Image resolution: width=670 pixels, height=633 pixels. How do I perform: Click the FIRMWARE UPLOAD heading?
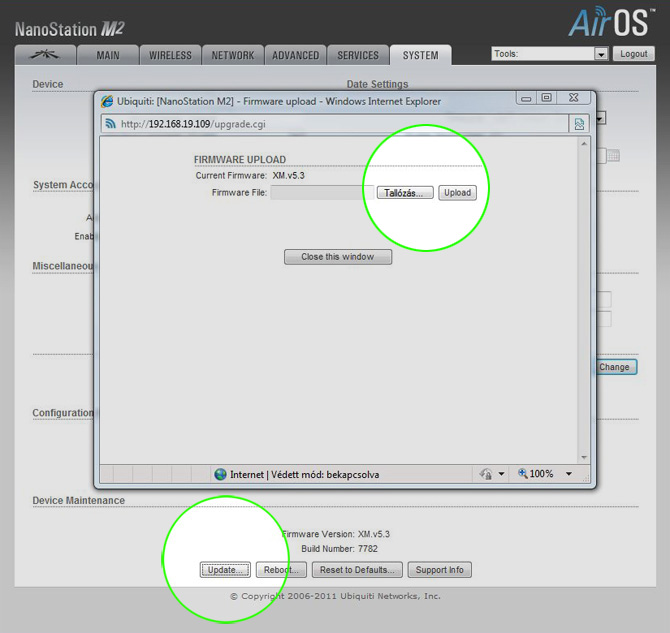tap(240, 159)
